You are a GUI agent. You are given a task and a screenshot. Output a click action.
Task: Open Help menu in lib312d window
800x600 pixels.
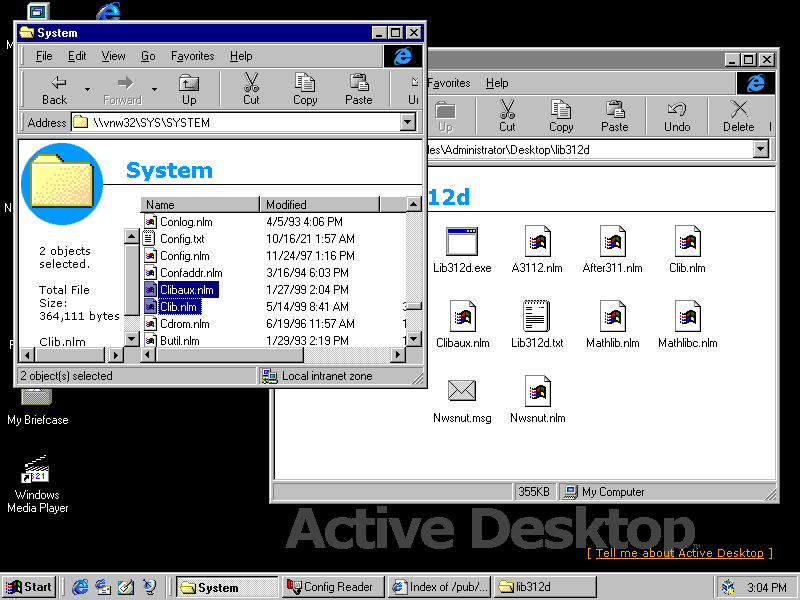[497, 83]
